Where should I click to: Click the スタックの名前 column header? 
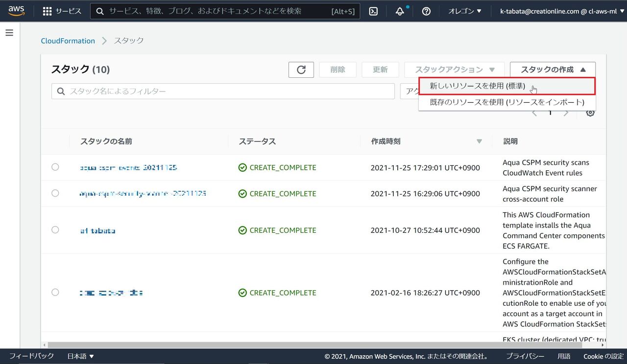tap(106, 141)
